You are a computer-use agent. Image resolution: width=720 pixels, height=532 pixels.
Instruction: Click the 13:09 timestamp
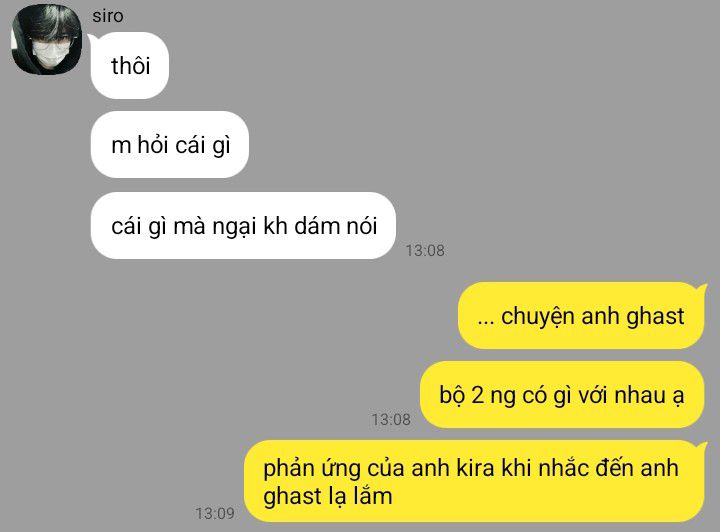tap(215, 513)
